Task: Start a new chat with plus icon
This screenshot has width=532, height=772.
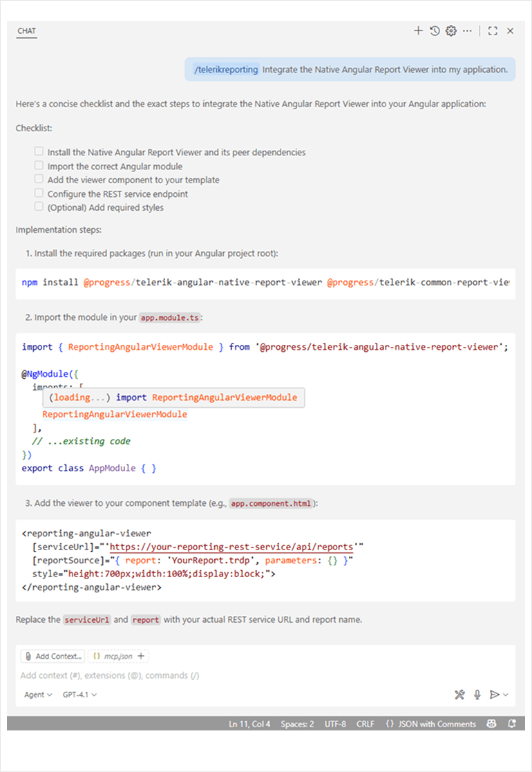Action: pyautogui.click(x=418, y=31)
